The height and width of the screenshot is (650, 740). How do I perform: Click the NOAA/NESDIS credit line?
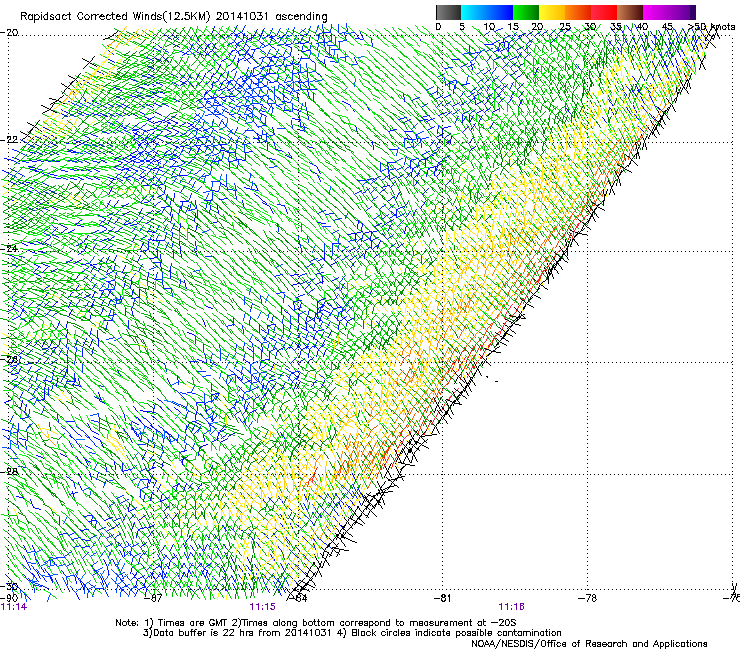pos(589,644)
